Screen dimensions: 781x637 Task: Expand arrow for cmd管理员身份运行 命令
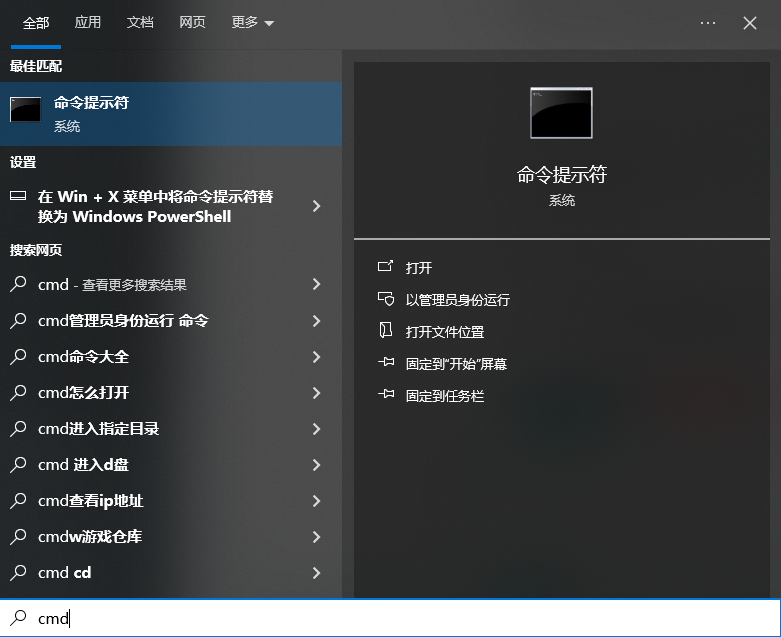316,321
